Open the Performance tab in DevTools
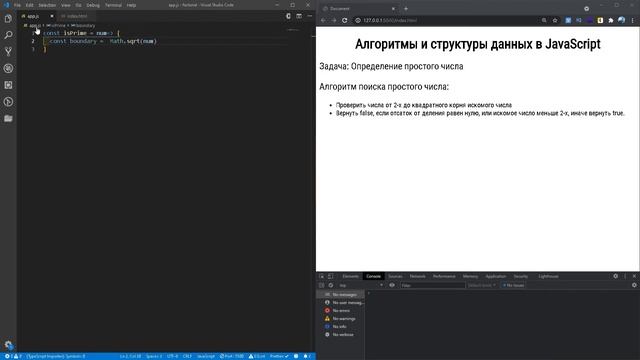 tap(444, 276)
